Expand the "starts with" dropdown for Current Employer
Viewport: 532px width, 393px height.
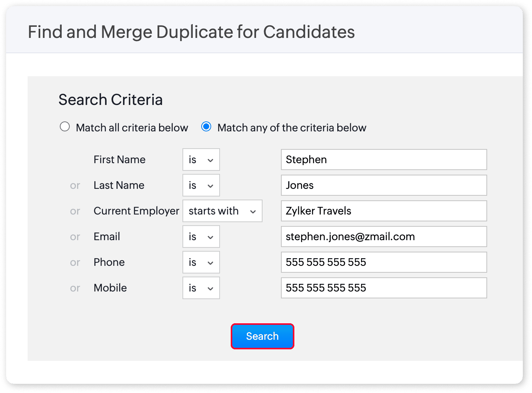222,211
